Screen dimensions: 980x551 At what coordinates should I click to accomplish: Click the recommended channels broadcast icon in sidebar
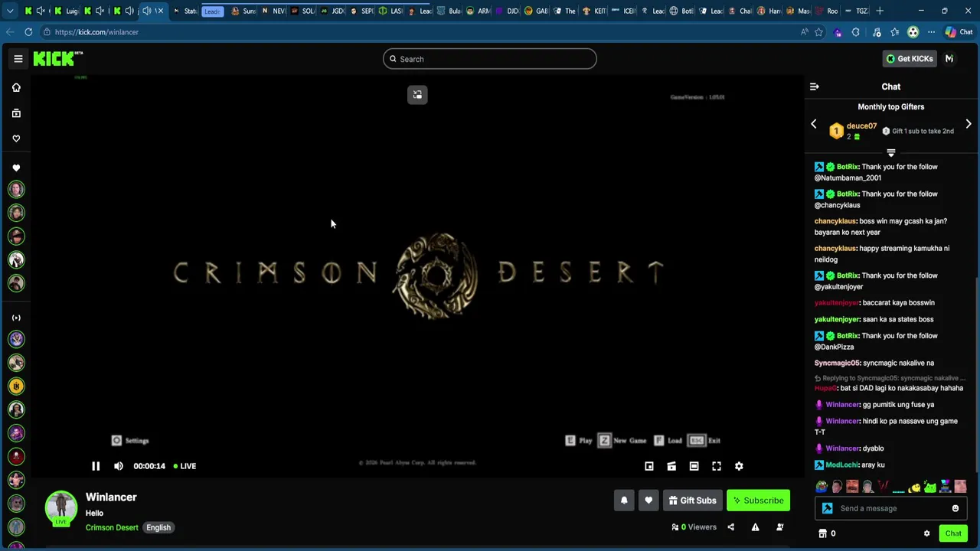[x=16, y=318]
